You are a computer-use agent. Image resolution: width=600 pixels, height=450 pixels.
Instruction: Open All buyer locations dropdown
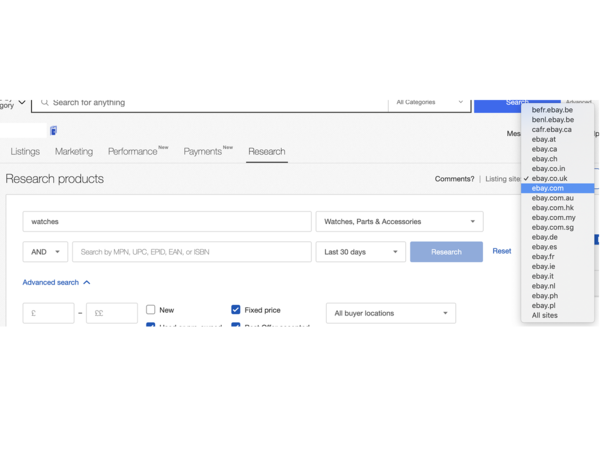[391, 313]
